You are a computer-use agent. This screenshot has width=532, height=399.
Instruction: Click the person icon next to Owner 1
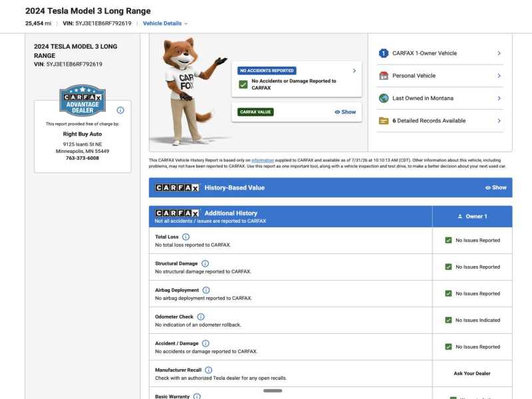click(x=460, y=216)
